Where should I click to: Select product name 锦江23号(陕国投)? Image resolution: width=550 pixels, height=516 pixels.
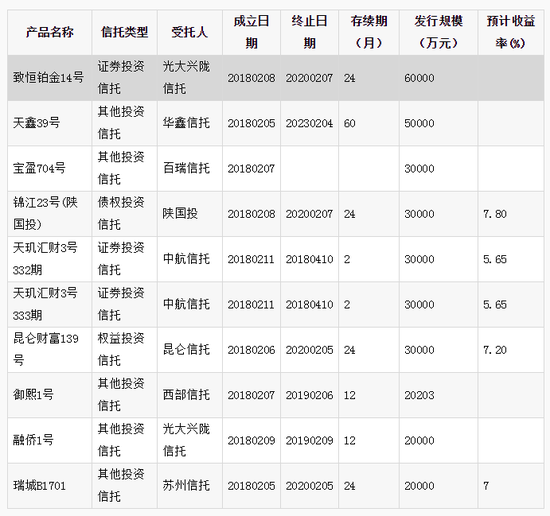(x=45, y=213)
